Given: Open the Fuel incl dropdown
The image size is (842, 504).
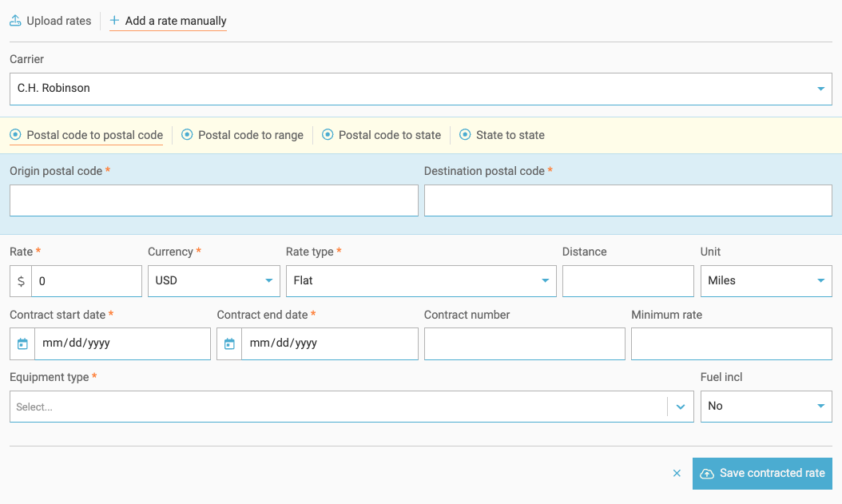Looking at the screenshot, I should [x=765, y=407].
